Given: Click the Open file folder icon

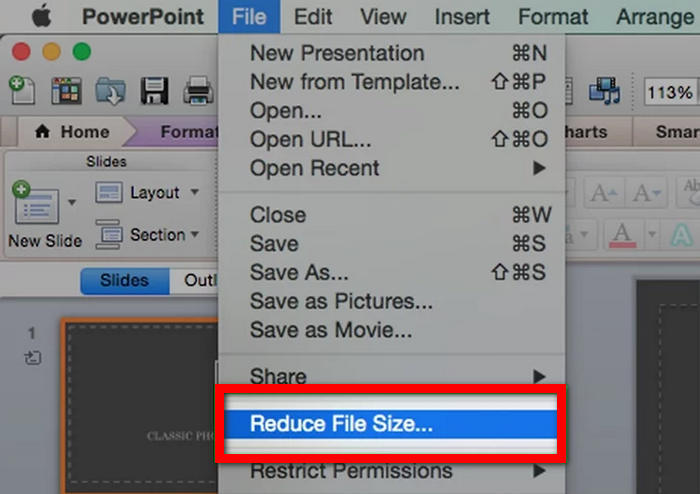Looking at the screenshot, I should tap(110, 91).
